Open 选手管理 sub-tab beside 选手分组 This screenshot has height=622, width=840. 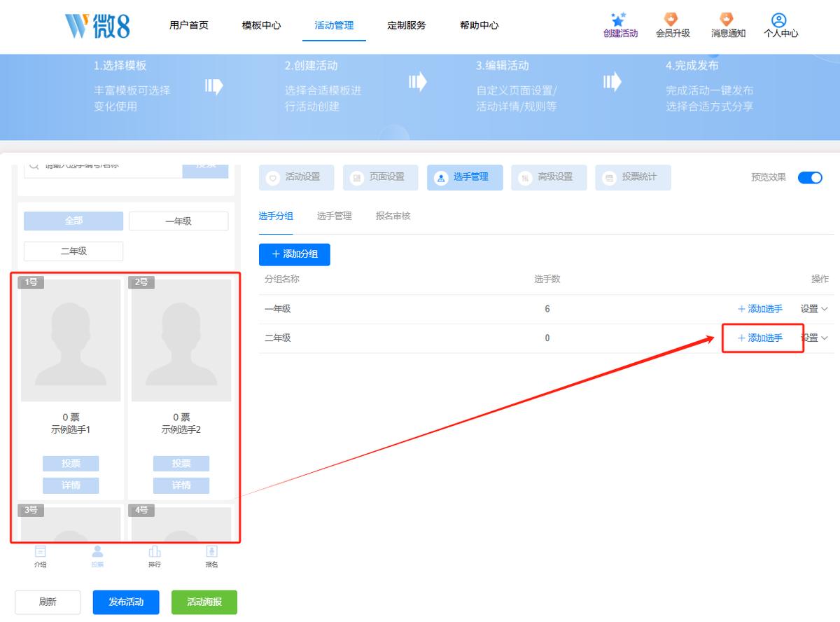pos(335,216)
